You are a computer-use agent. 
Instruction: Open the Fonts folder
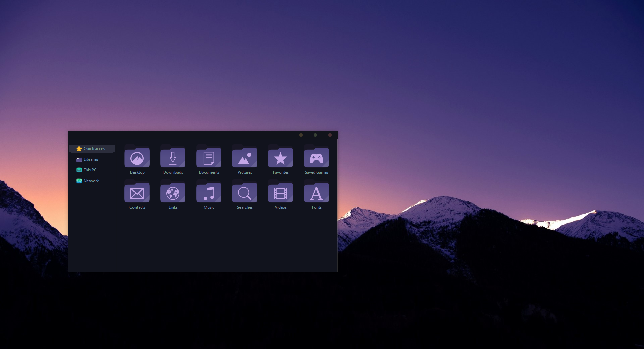click(316, 193)
